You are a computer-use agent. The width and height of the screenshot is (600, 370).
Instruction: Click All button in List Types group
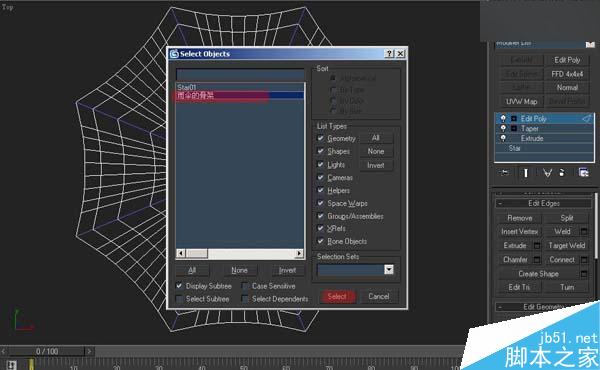(375, 138)
